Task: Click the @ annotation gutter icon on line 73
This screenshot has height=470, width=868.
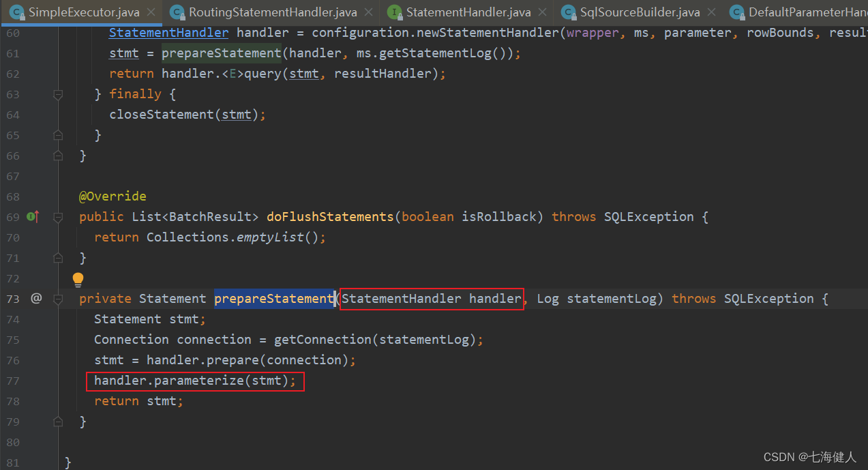Action: tap(36, 298)
